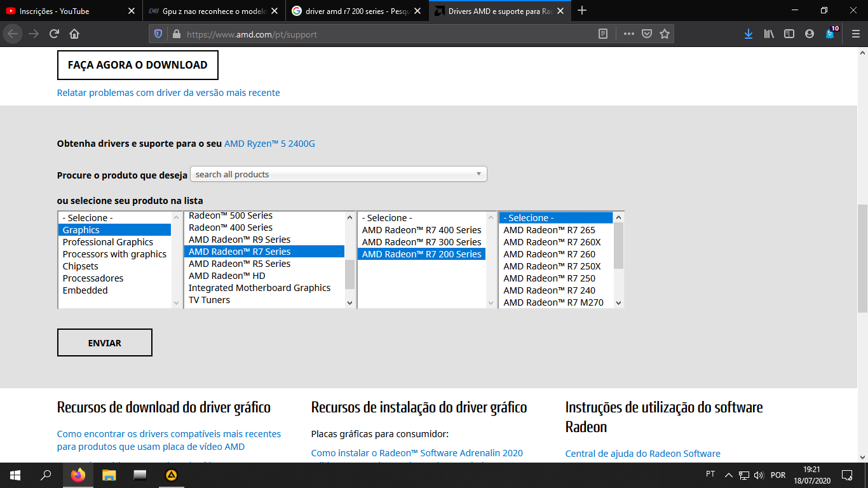Click up arrow of series list scrollbar
This screenshot has height=488, width=868.
tap(349, 217)
